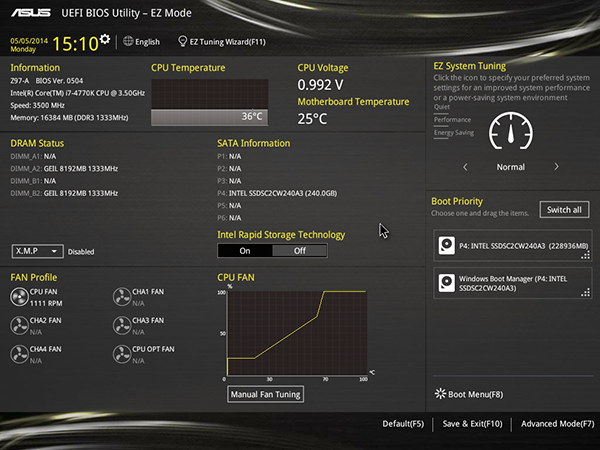The height and width of the screenshot is (450, 600).
Task: Switch to next system tuning mode arrow
Action: (556, 167)
